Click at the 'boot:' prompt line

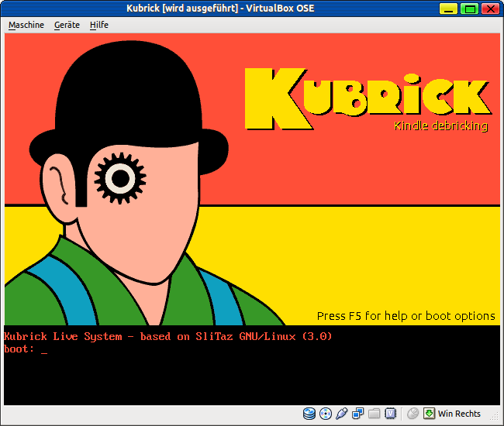26,349
